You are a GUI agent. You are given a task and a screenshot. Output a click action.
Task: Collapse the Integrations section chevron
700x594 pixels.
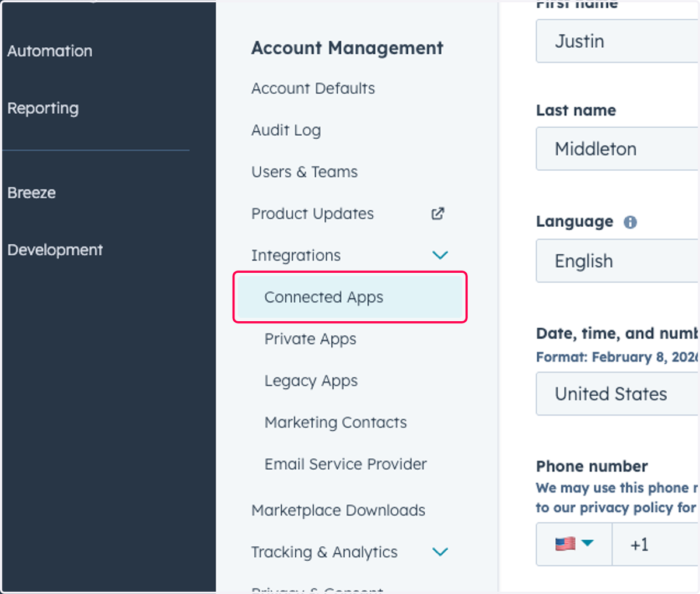coord(440,255)
